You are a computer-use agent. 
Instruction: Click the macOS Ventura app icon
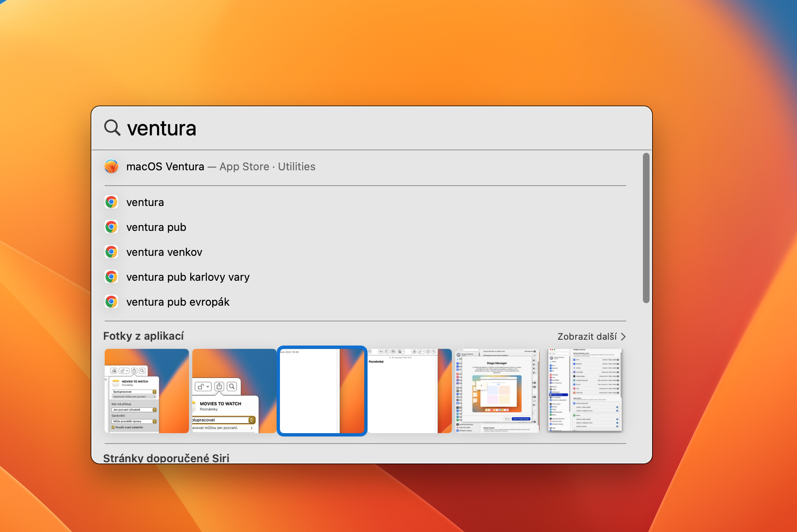(111, 167)
